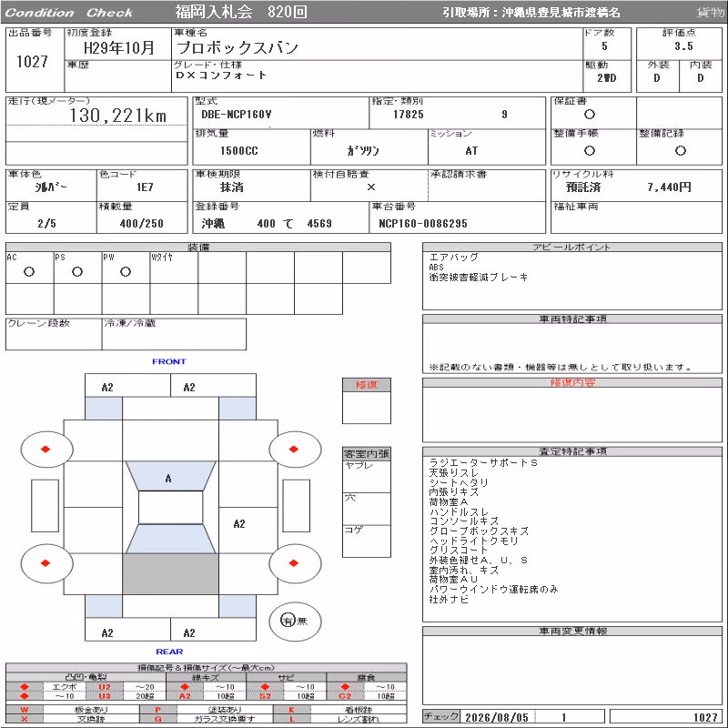Click the chassis number NCP160-0086295
This screenshot has width=728, height=728.
(x=423, y=223)
